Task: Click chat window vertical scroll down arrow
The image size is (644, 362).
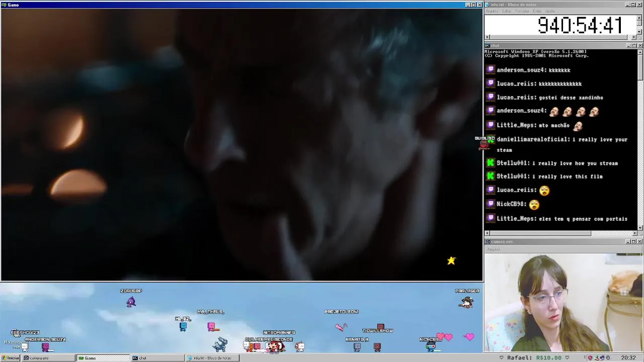Action: (x=640, y=228)
